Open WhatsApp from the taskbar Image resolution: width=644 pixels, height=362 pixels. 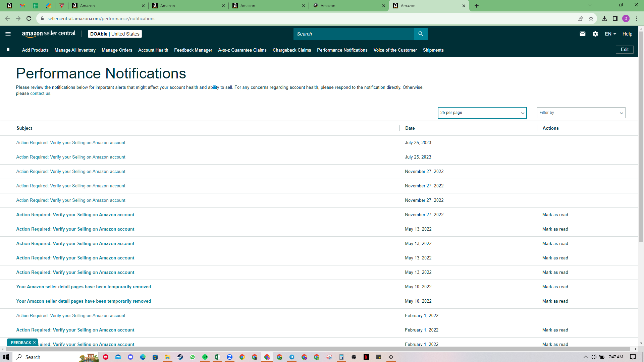193,357
